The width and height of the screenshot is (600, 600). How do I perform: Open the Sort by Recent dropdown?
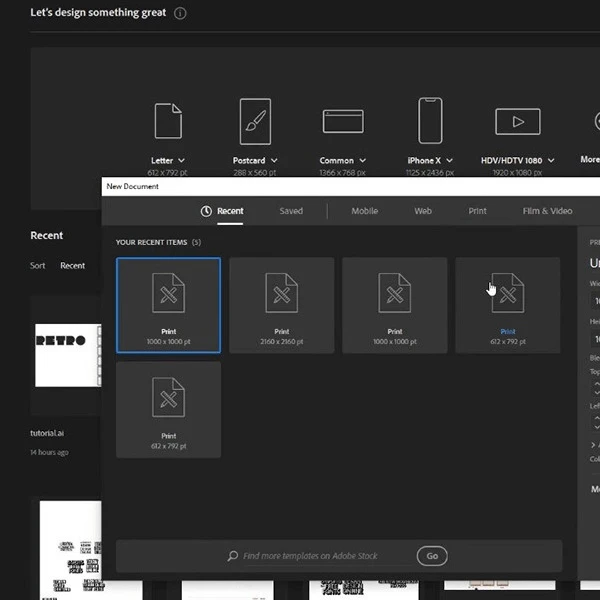point(72,266)
